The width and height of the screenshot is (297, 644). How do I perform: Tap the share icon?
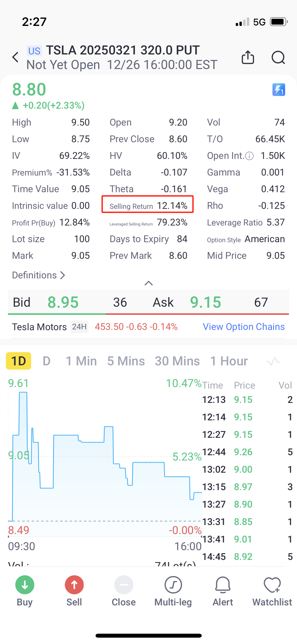(248, 57)
